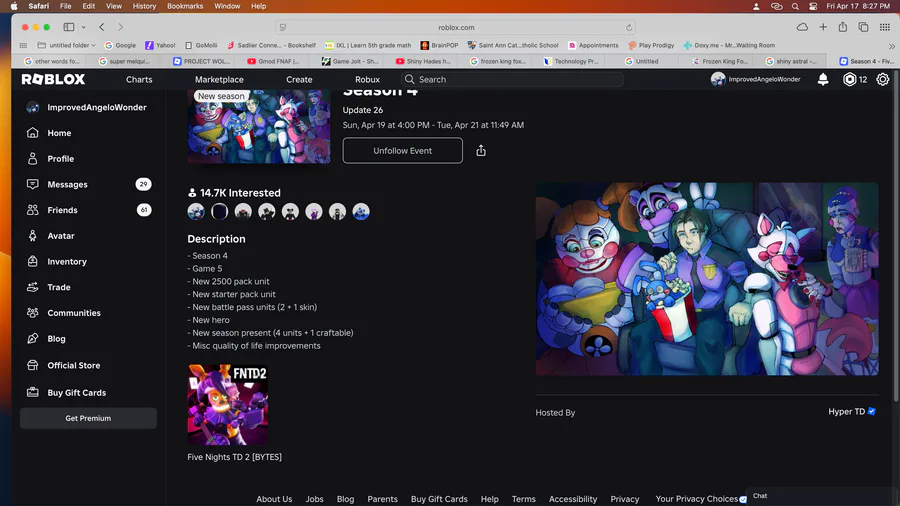This screenshot has width=900, height=506.
Task: Reload the page in address bar
Action: [629, 28]
